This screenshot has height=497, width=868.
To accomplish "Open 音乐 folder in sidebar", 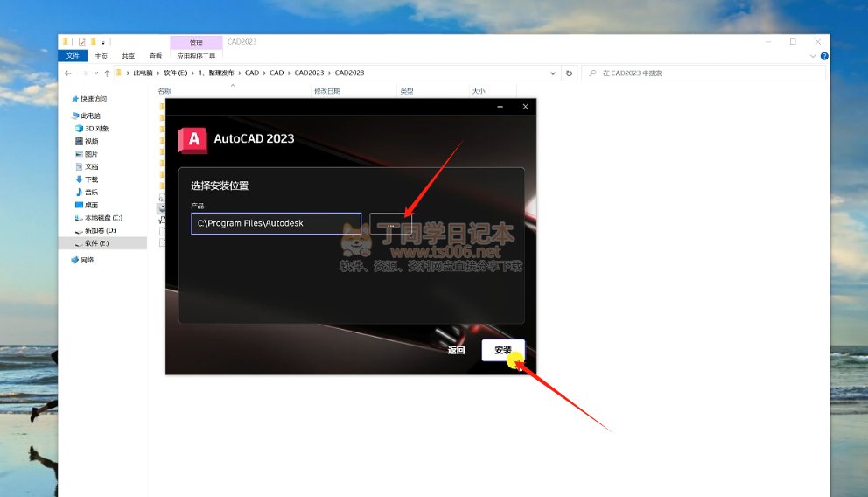I will click(x=87, y=192).
